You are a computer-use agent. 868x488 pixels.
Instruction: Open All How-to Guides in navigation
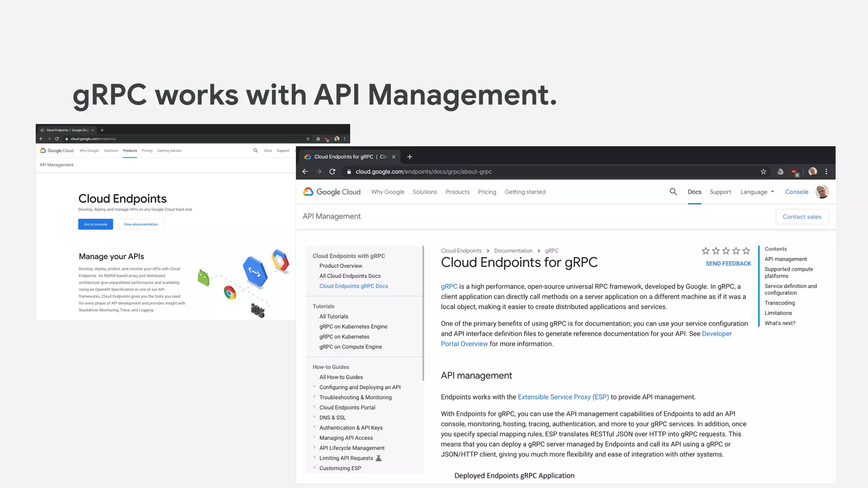(x=341, y=377)
